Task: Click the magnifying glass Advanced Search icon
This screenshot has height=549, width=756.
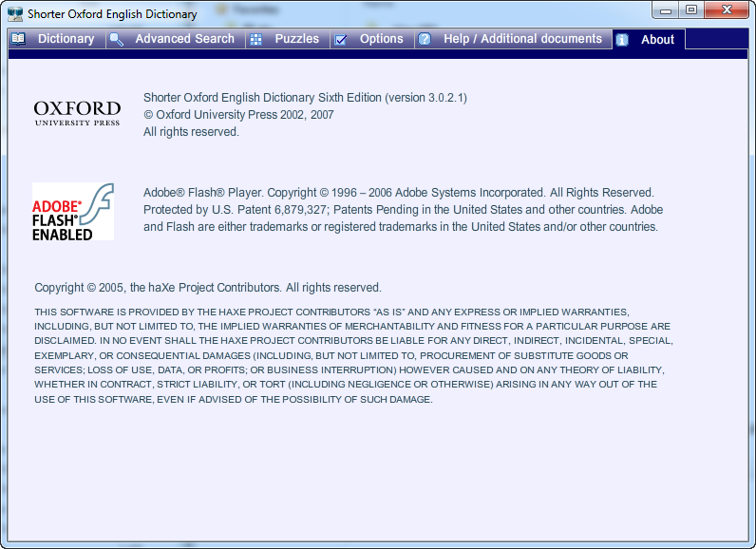Action: pos(116,40)
